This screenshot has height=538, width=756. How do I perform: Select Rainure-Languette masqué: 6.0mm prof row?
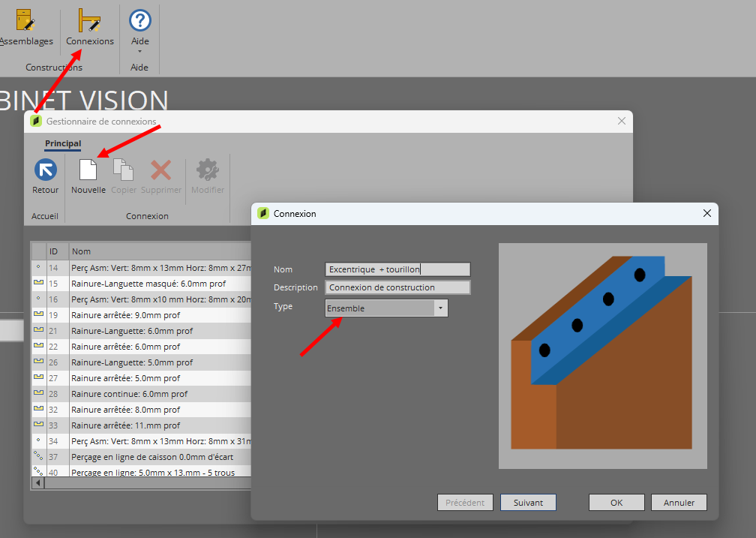[141, 284]
